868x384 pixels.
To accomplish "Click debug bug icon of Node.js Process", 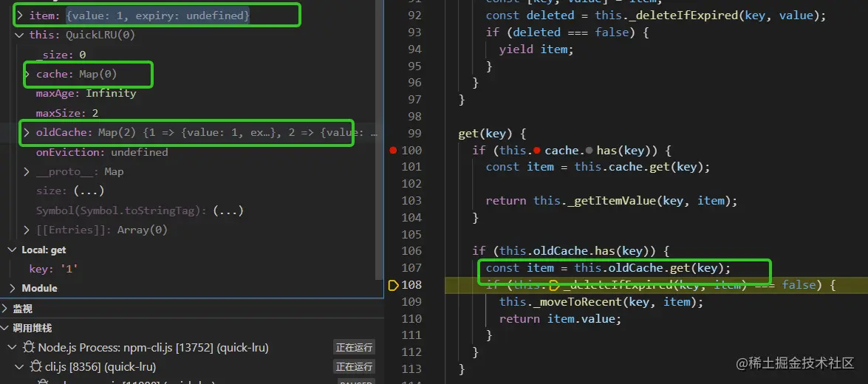I will pyautogui.click(x=28, y=348).
